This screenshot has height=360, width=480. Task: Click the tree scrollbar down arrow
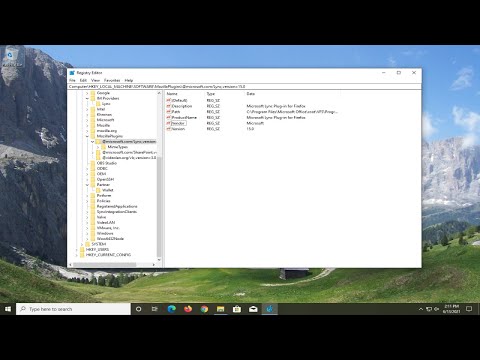pyautogui.click(x=159, y=260)
